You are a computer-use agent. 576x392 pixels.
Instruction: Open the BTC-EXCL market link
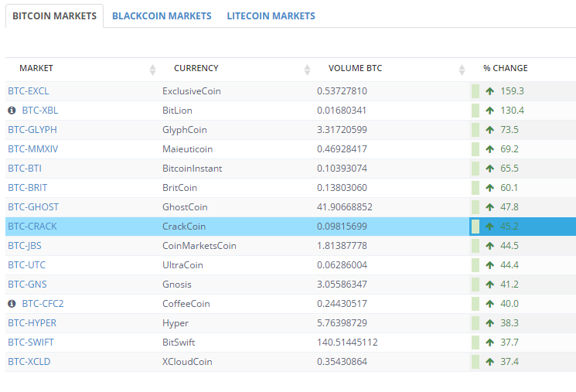(29, 91)
